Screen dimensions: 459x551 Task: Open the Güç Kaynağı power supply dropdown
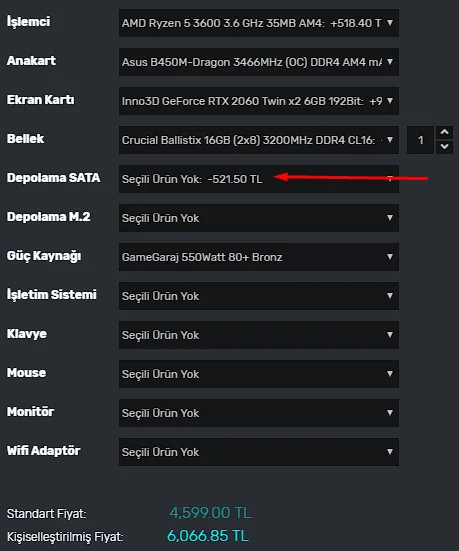point(259,257)
